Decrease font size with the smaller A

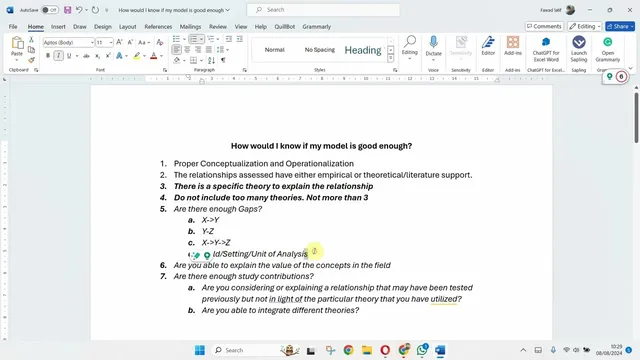coord(130,42)
